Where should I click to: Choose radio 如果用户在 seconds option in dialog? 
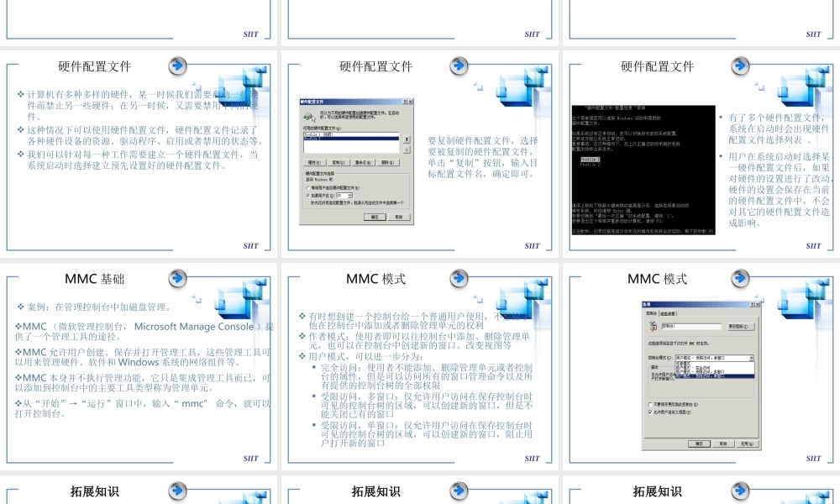tap(308, 196)
